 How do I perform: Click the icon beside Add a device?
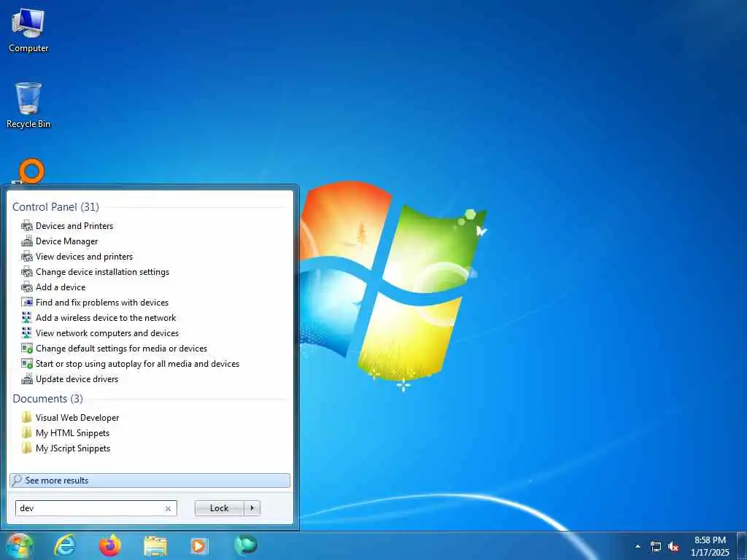[27, 287]
